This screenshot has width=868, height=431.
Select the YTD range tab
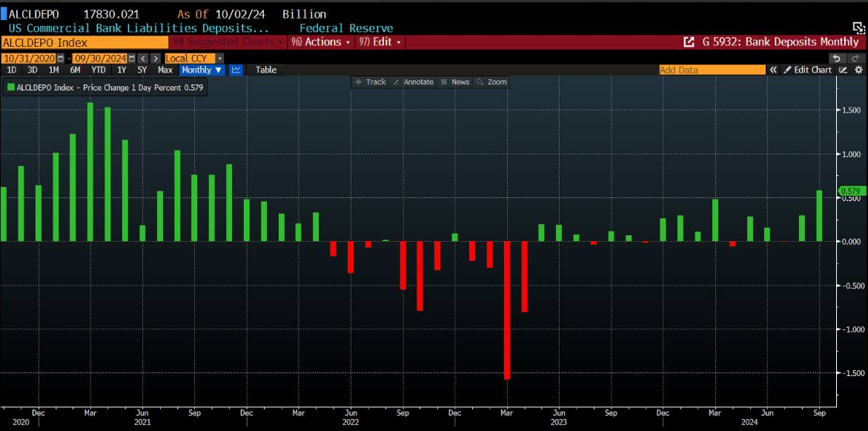98,70
